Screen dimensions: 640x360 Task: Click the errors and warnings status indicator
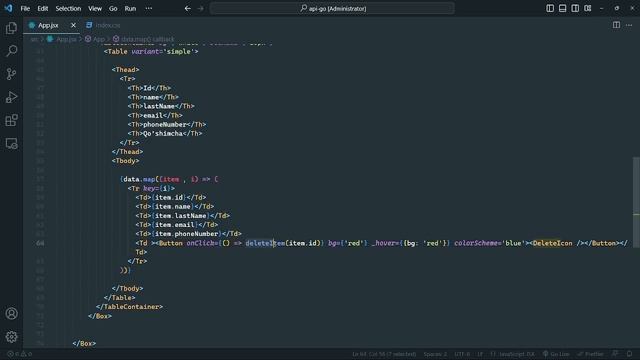[x=20, y=354]
